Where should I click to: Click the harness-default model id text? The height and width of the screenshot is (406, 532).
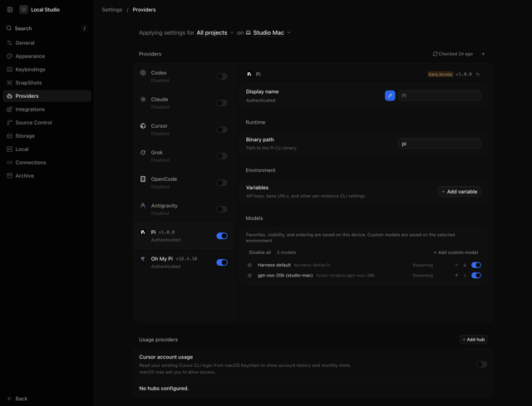(x=312, y=265)
